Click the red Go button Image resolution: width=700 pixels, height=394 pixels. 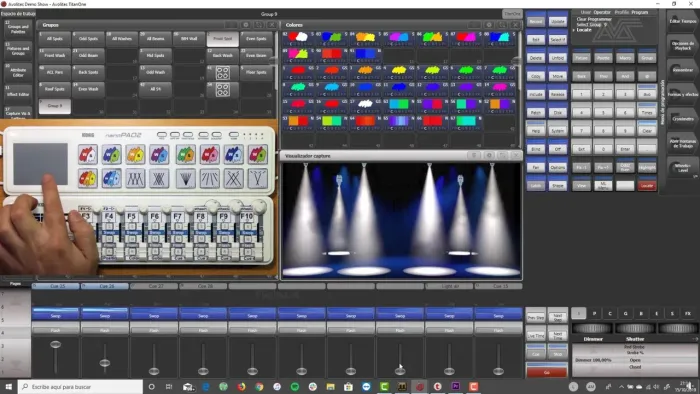coord(546,372)
